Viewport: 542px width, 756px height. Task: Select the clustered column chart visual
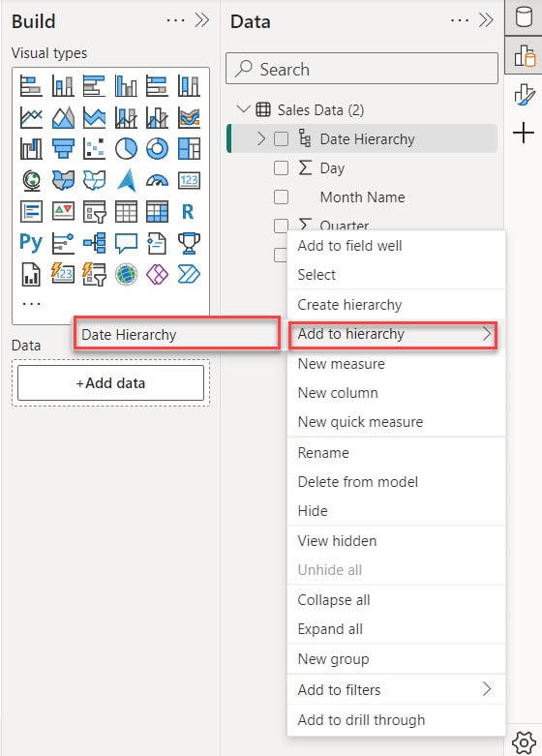(x=126, y=86)
